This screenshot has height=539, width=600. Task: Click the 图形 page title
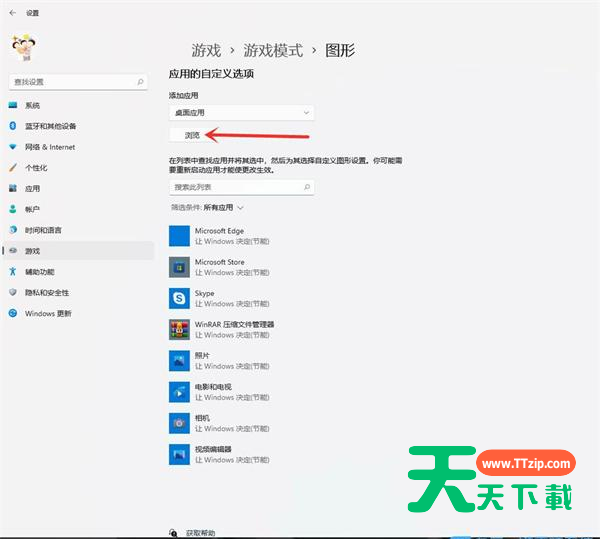pyautogui.click(x=340, y=50)
